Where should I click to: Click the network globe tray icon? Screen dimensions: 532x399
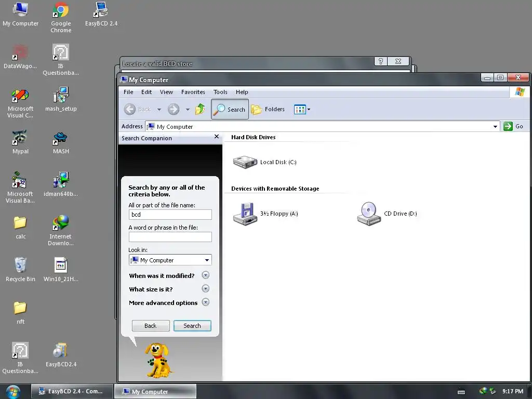pyautogui.click(x=483, y=391)
